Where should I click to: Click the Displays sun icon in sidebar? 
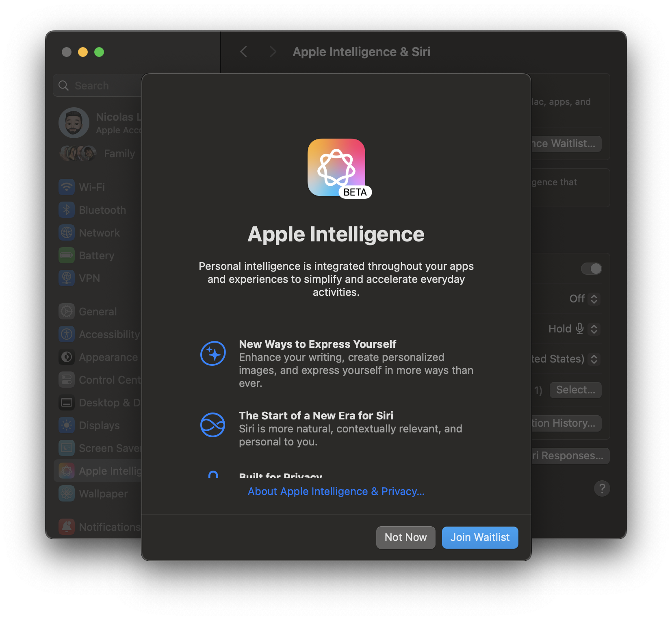pyautogui.click(x=67, y=425)
